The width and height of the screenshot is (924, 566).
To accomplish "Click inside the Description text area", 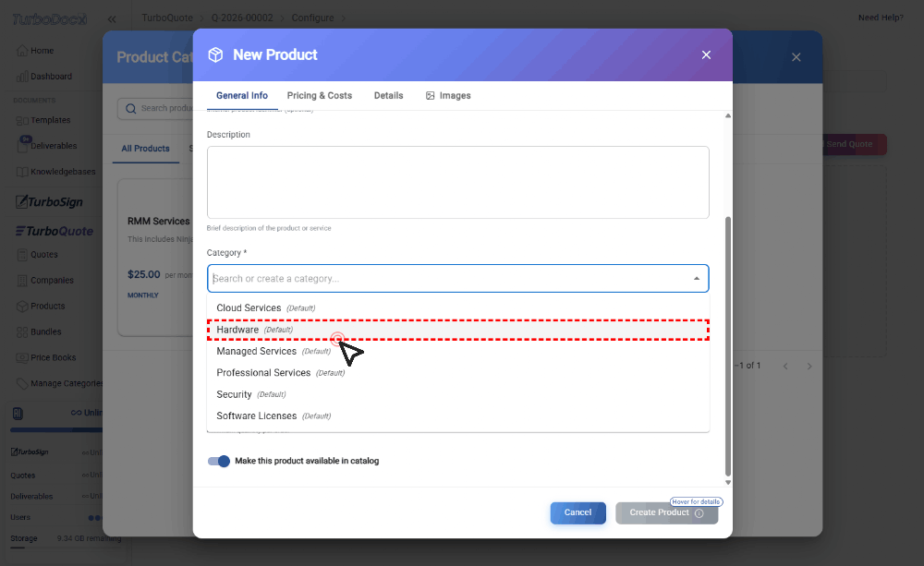I will tap(458, 183).
